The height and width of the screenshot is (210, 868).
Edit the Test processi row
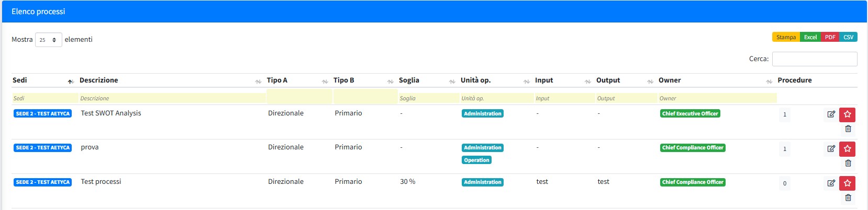[x=831, y=183]
